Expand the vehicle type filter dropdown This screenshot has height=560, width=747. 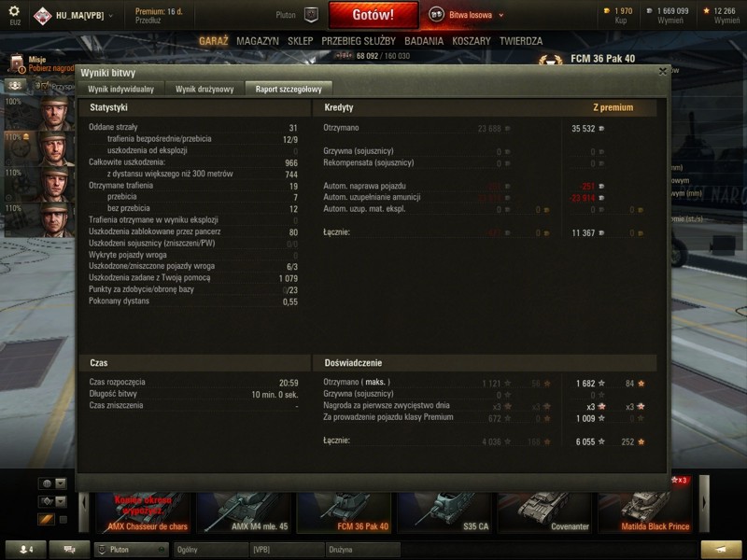pos(52,501)
